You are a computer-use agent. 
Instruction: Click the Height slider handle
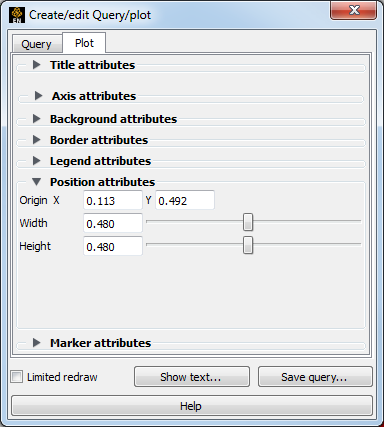248,245
